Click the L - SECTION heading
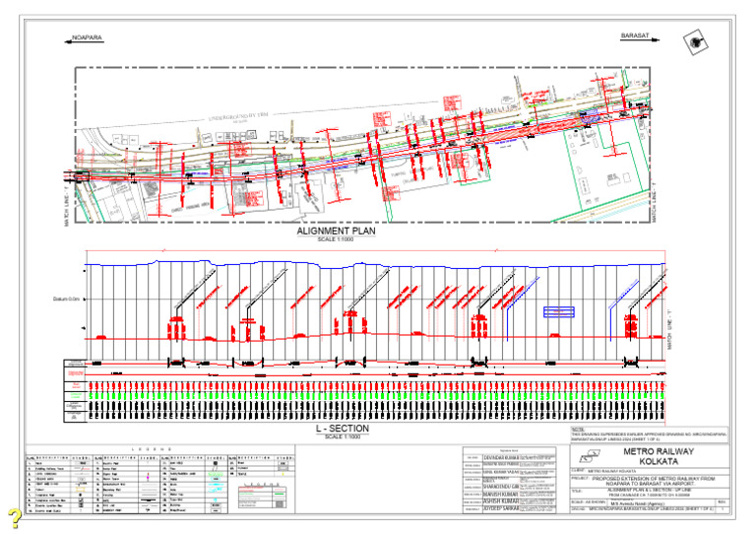756x534 pixels. tap(343, 429)
